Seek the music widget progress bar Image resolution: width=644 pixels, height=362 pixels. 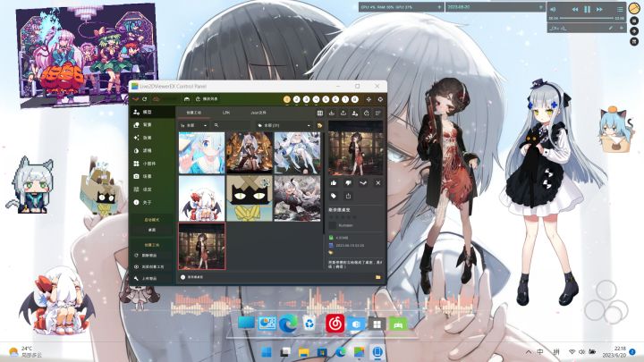tap(587, 19)
